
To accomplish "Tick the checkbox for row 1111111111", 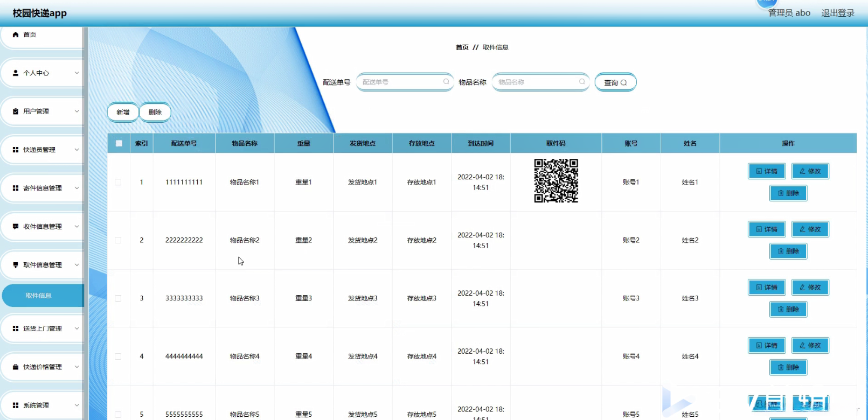I will tap(118, 182).
